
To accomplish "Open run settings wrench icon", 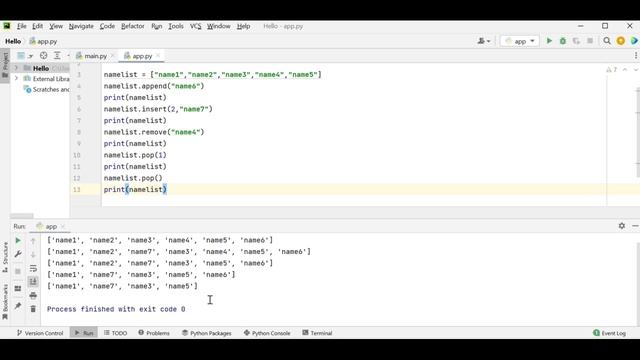I will (x=18, y=254).
